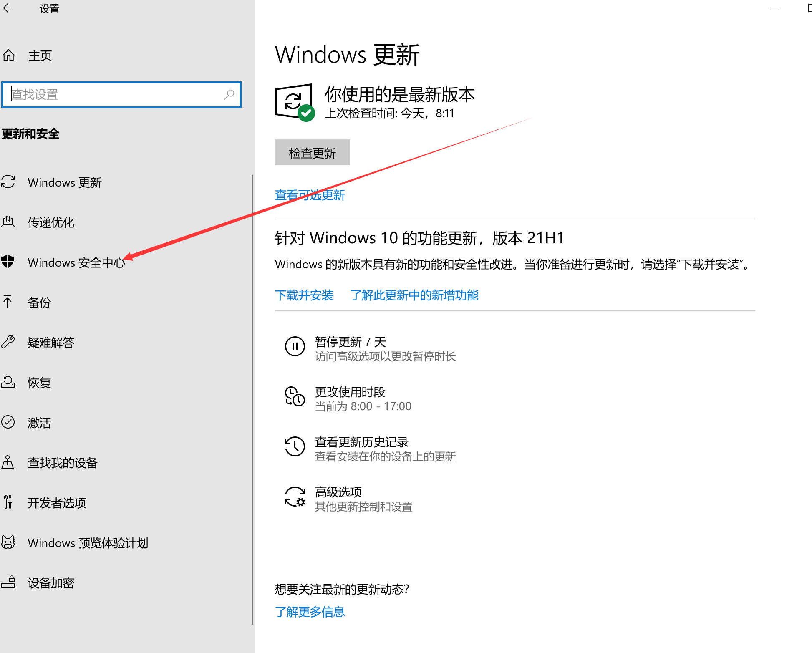Click the advanced options gear-sync icon
Screen dimensions: 812x653
pyautogui.click(x=295, y=497)
